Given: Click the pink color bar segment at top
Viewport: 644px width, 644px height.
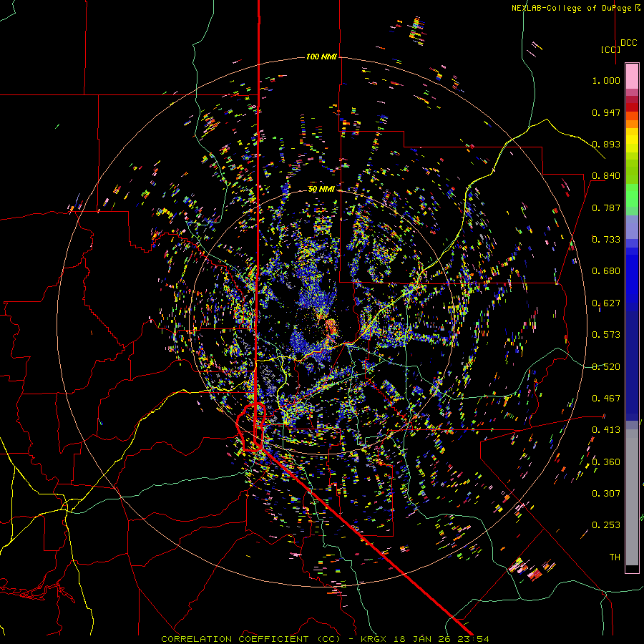Looking at the screenshot, I should (632, 77).
